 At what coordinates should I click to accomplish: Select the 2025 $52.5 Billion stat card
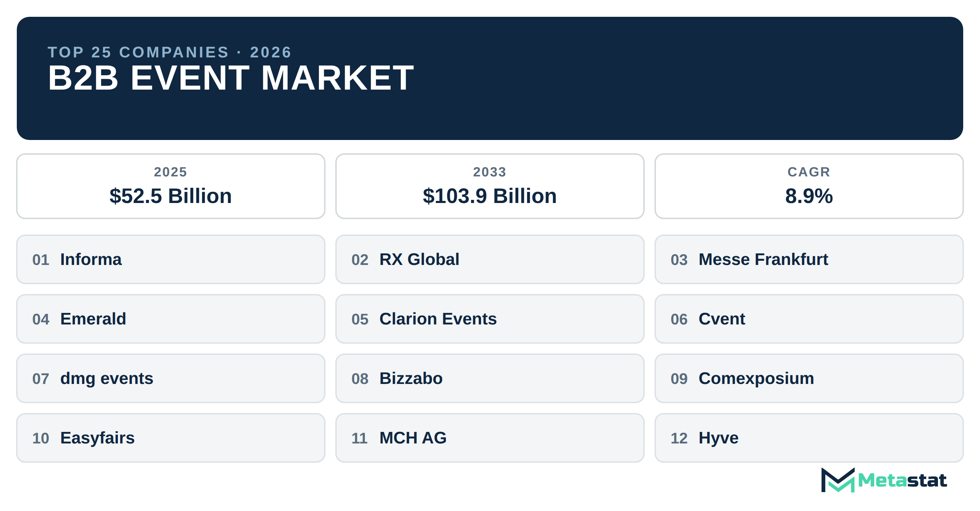point(170,186)
